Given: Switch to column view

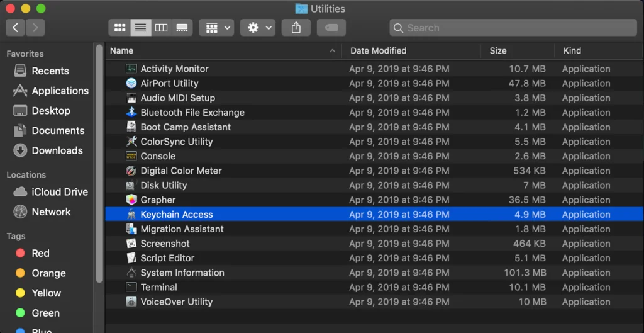Looking at the screenshot, I should [162, 28].
